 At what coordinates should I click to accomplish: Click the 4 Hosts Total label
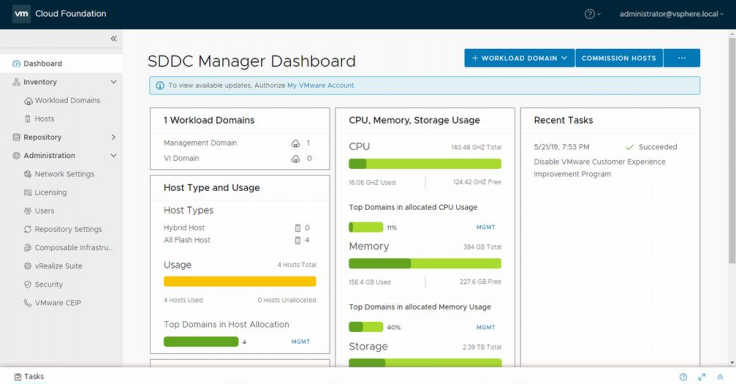click(x=297, y=265)
